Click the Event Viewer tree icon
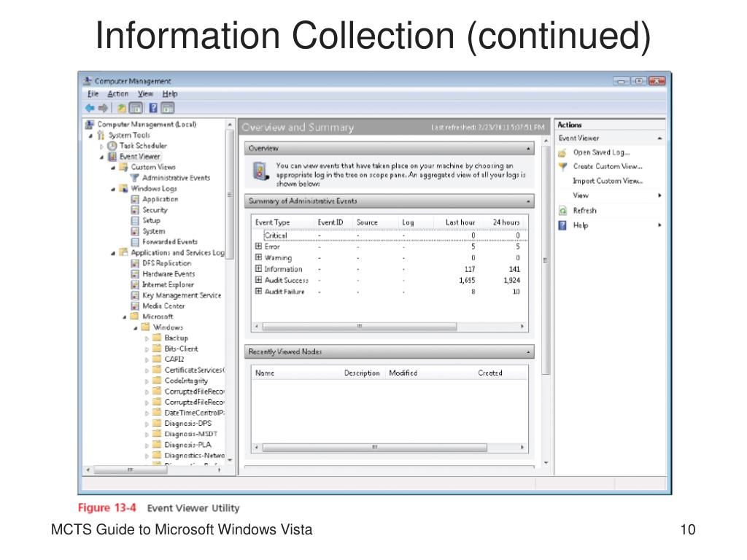 click(x=112, y=157)
